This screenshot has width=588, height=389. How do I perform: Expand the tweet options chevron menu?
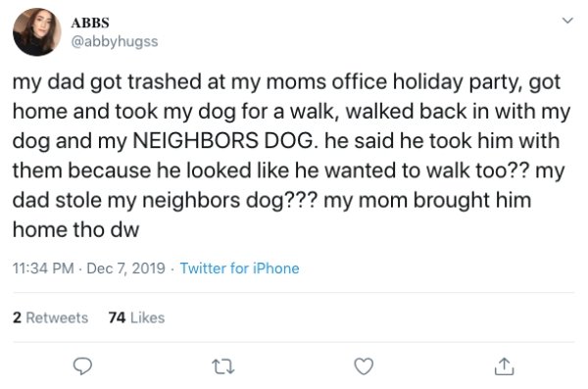point(568,21)
